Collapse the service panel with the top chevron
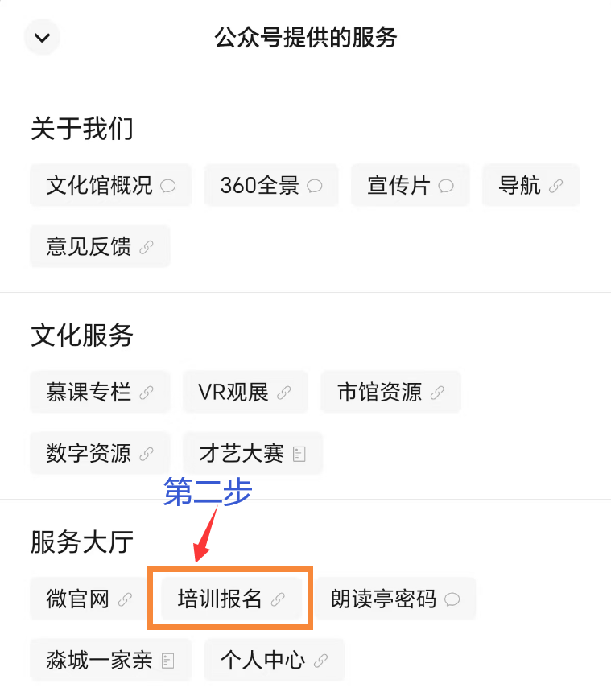Viewport: 611px width, 700px height. pos(41,37)
